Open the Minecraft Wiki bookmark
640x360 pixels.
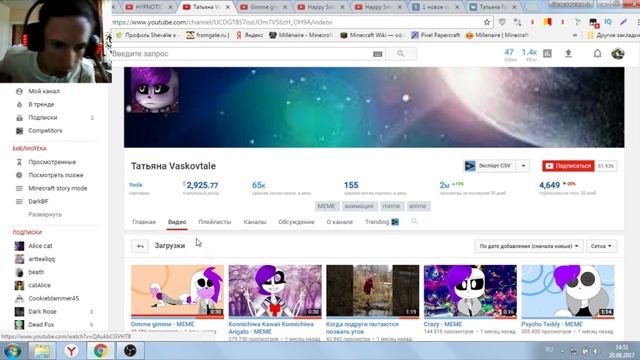(x=372, y=35)
